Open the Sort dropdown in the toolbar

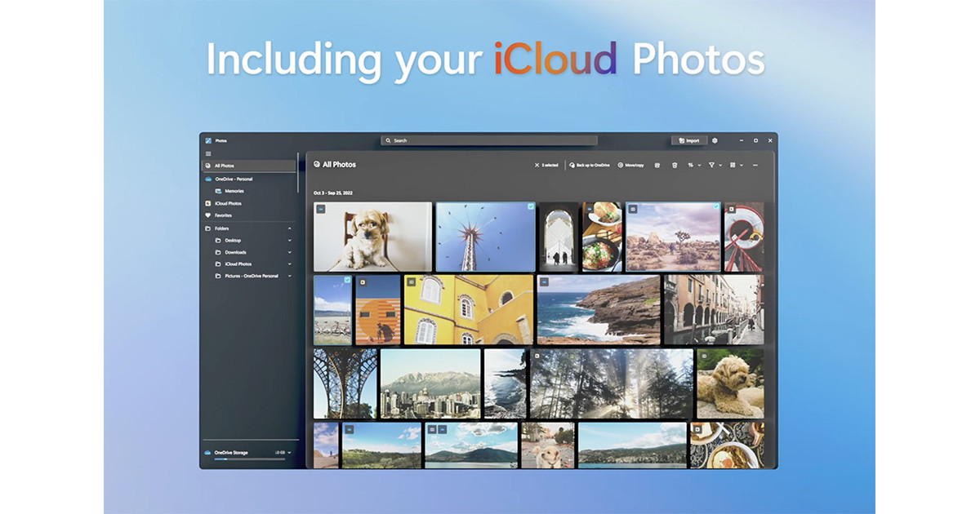click(694, 165)
